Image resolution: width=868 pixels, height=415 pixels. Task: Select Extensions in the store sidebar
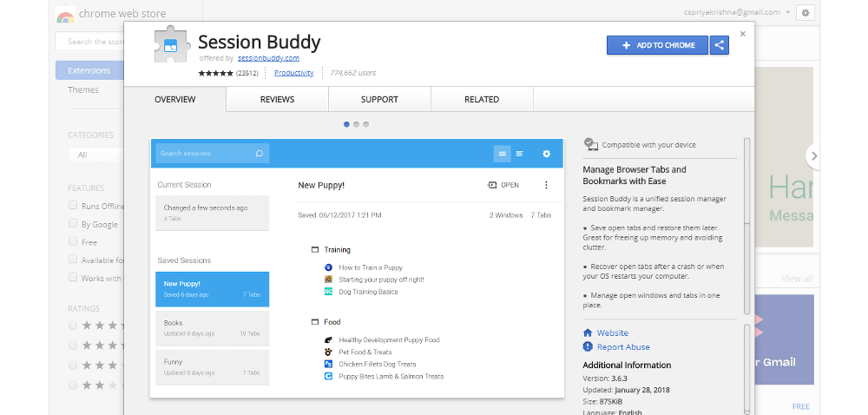pyautogui.click(x=89, y=70)
